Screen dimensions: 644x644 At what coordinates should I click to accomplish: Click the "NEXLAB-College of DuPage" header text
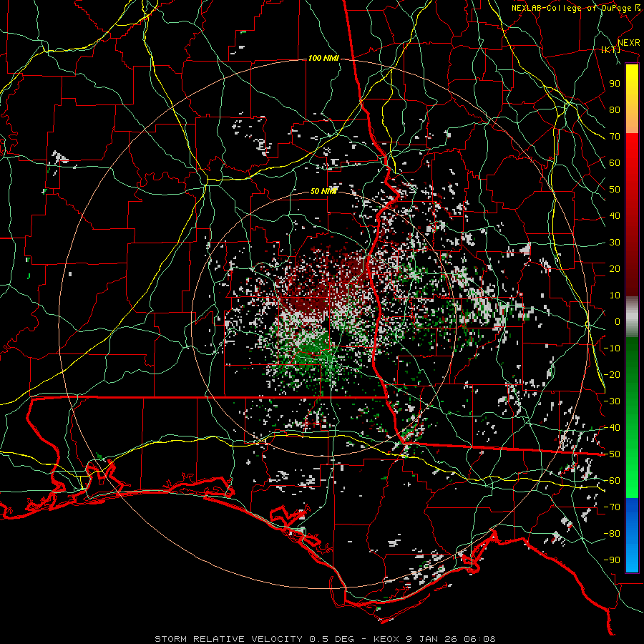[572, 8]
